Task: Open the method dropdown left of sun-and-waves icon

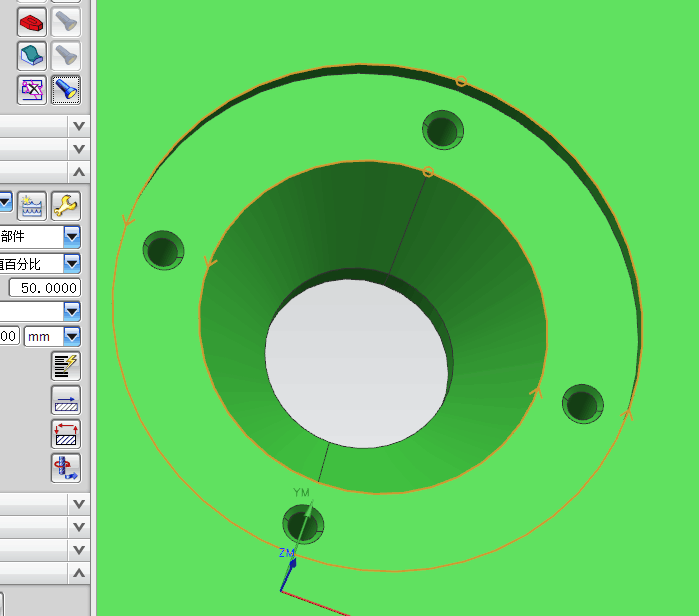Action: click(x=5, y=202)
